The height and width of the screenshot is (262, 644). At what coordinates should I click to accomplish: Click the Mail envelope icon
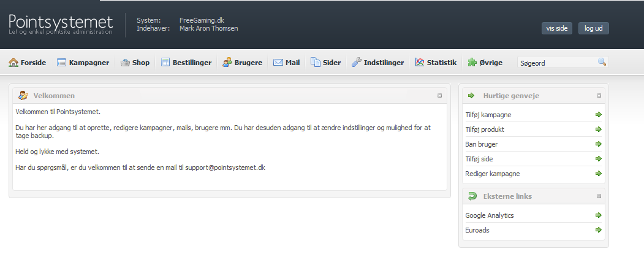278,63
